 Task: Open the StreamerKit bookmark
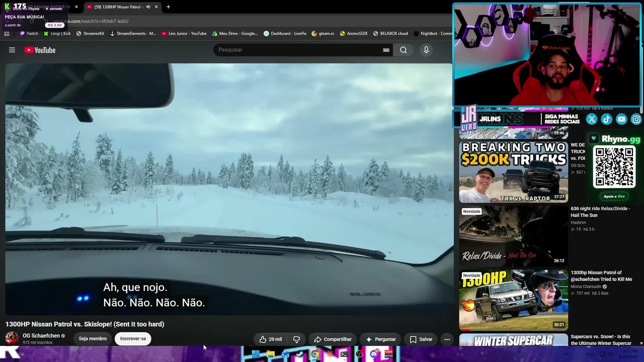point(90,34)
